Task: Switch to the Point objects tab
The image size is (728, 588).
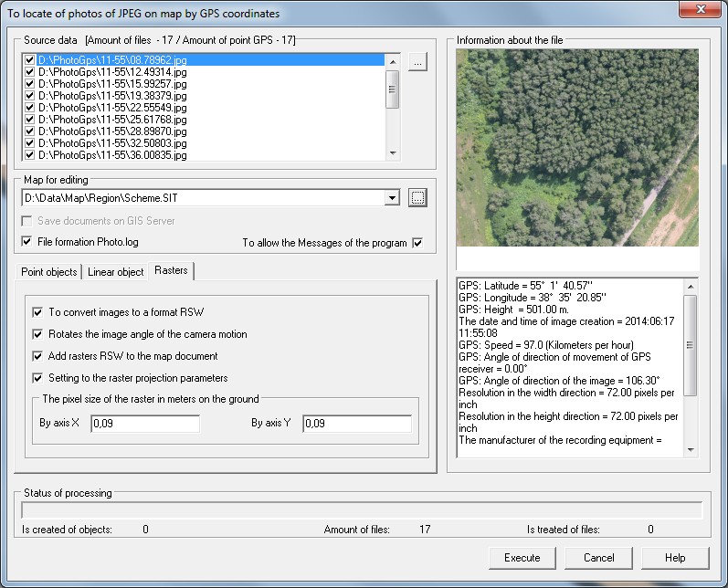Action: 49,272
